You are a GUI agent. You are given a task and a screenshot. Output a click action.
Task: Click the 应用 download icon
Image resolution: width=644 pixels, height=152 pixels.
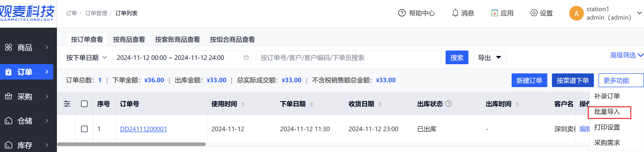494,13
